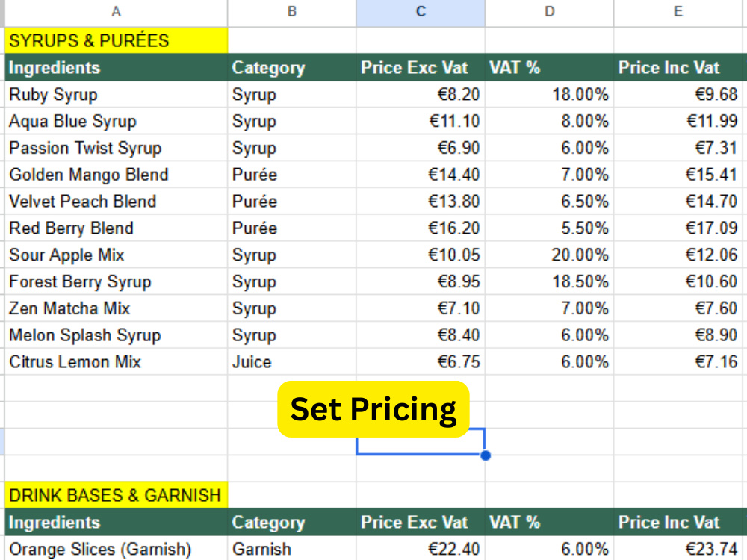Select the DRINK BASES & GARNISH title cell
Image resolution: width=747 pixels, height=560 pixels.
(x=116, y=495)
